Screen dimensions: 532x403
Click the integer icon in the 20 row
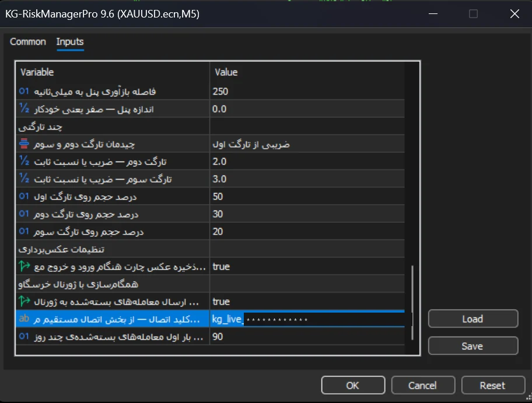click(x=24, y=232)
